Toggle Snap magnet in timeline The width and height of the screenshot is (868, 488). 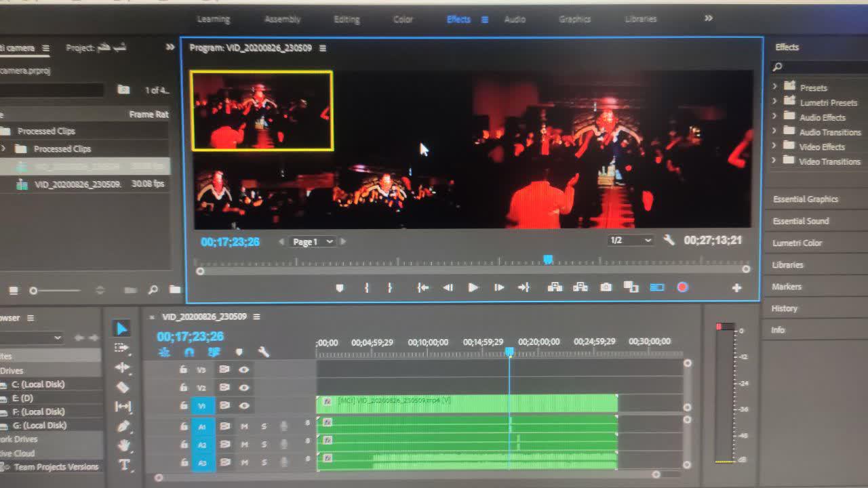pyautogui.click(x=189, y=352)
